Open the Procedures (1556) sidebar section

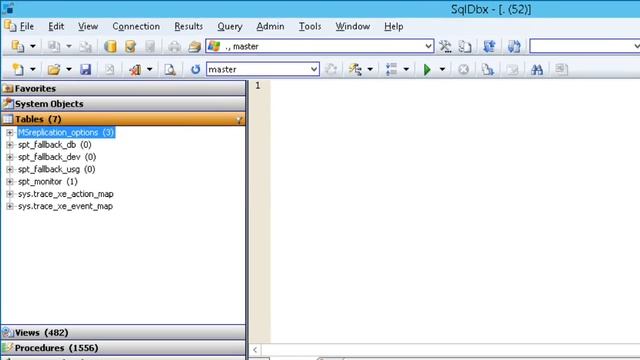pos(123,348)
